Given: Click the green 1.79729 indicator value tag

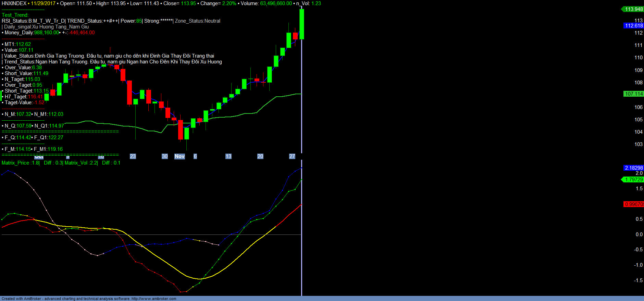Looking at the screenshot, I should pos(633,180).
